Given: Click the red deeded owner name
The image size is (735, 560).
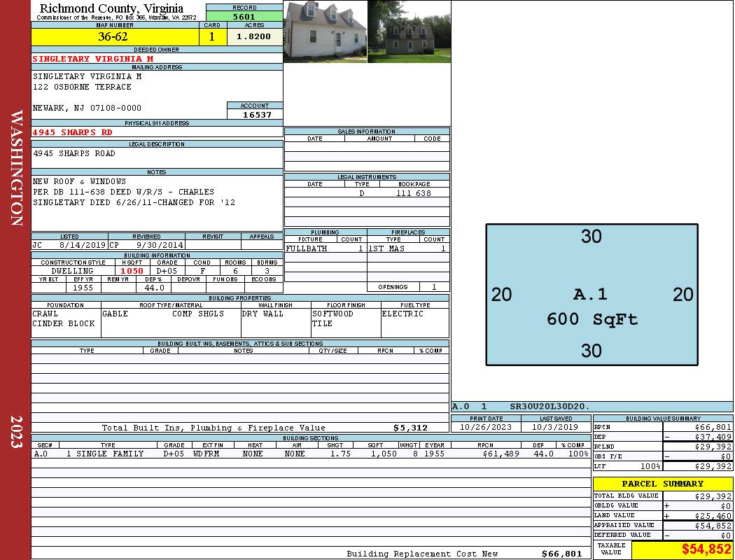Looking at the screenshot, I should (92, 59).
